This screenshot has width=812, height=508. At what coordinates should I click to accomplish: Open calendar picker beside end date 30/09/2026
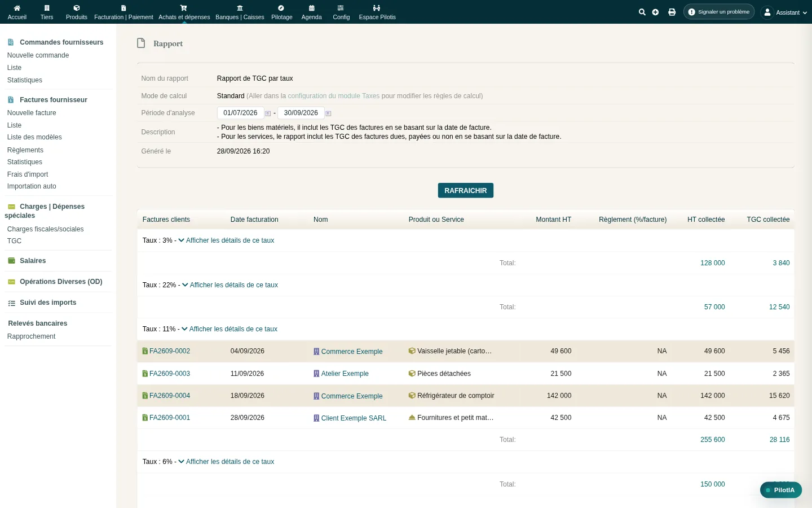pos(328,113)
